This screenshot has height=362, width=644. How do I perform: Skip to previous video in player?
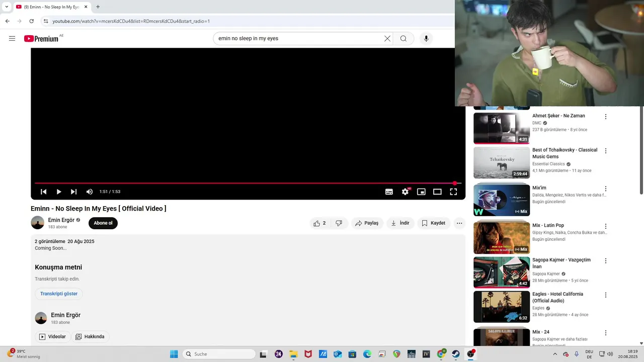(44, 192)
